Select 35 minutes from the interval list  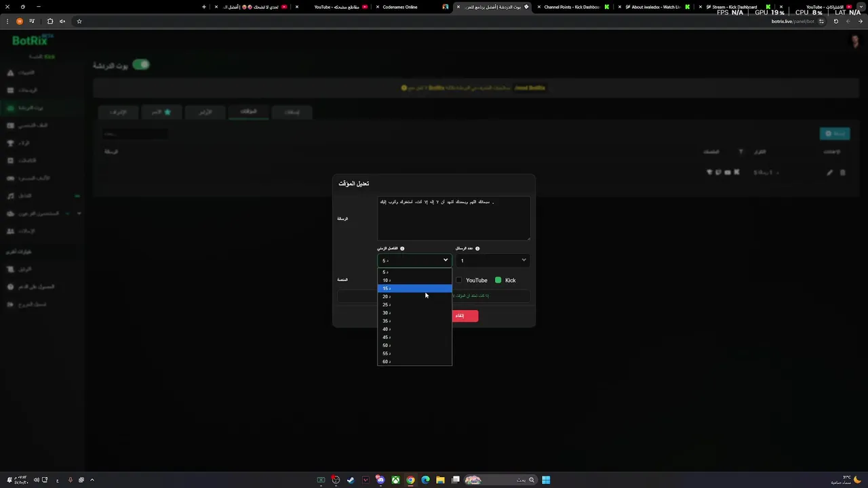(414, 321)
